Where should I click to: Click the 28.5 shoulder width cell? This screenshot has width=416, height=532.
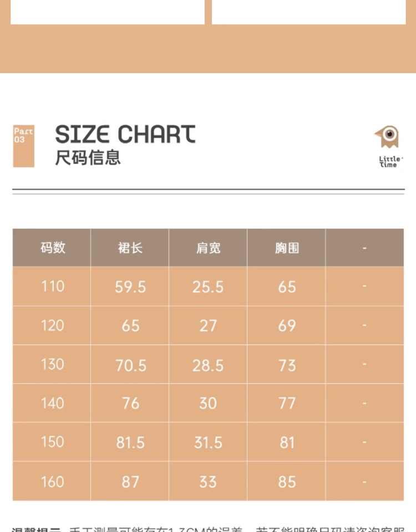[208, 365]
